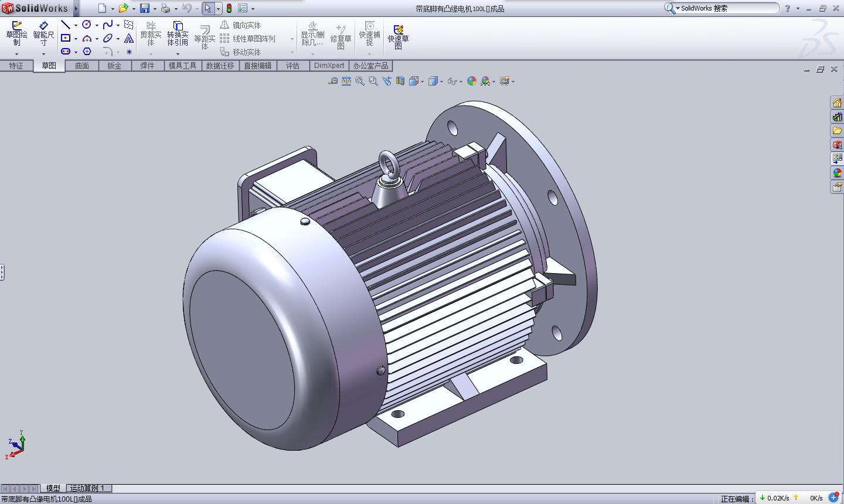Switch to the 曲面 tab
The height and width of the screenshot is (504, 844).
pyautogui.click(x=82, y=66)
